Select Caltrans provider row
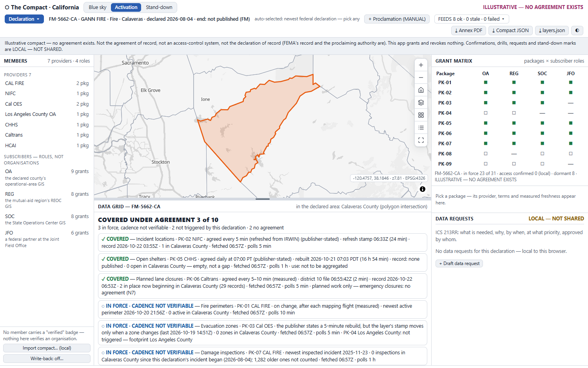 coord(47,135)
